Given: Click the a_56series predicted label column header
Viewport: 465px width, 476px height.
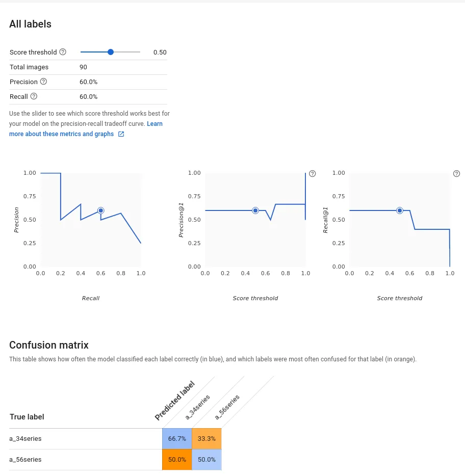Looking at the screenshot, I should coord(227,407).
